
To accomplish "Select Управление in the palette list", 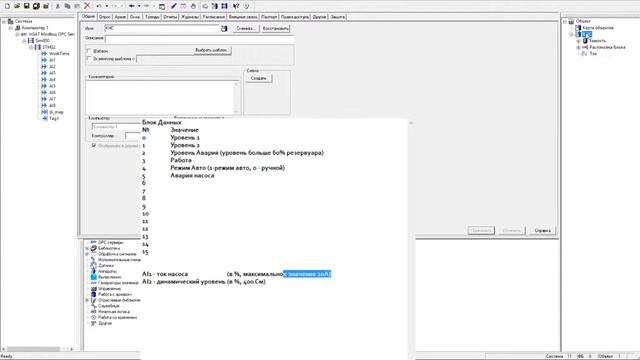I will [x=109, y=289].
